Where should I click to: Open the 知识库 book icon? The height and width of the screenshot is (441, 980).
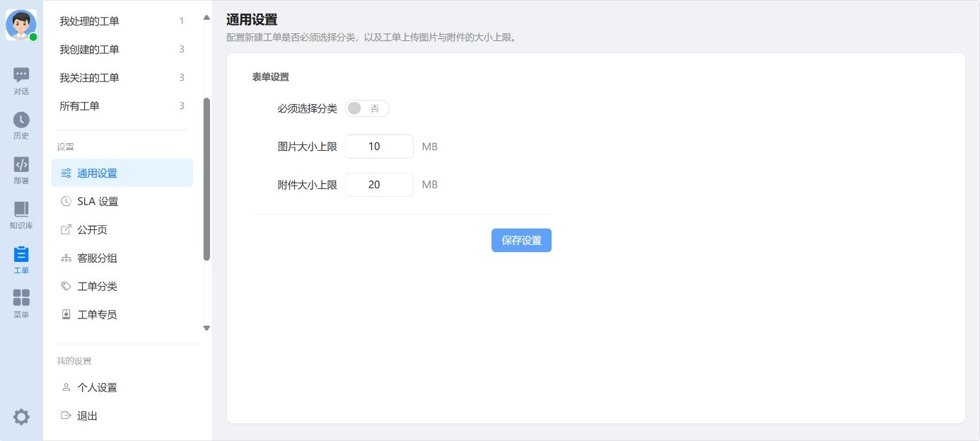tap(21, 209)
